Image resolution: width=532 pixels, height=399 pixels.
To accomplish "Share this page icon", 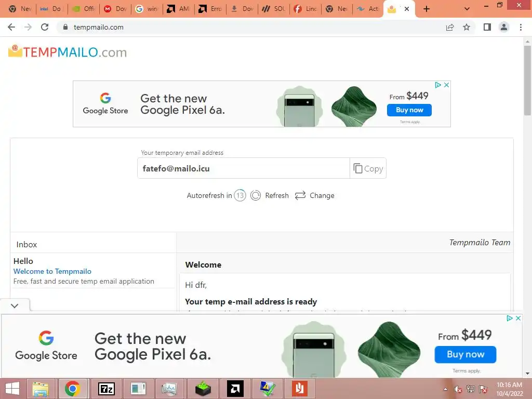I will coord(450,27).
